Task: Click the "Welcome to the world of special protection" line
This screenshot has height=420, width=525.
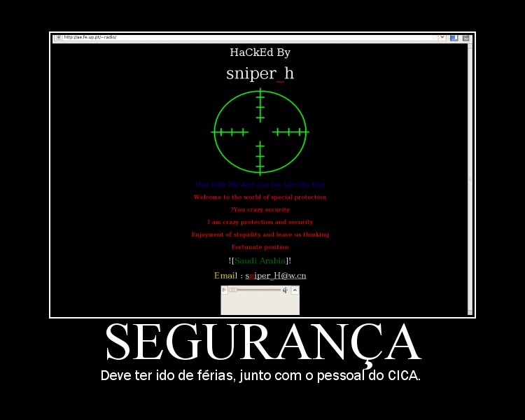Action: coord(260,197)
